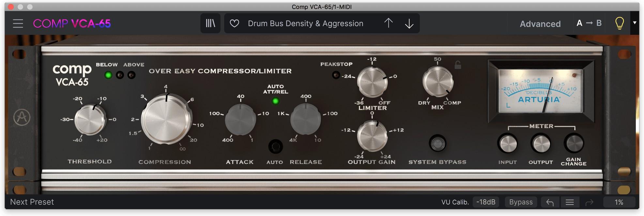This screenshot has height=216, width=644.
Task: Select Input meter mode button
Action: pos(508,144)
